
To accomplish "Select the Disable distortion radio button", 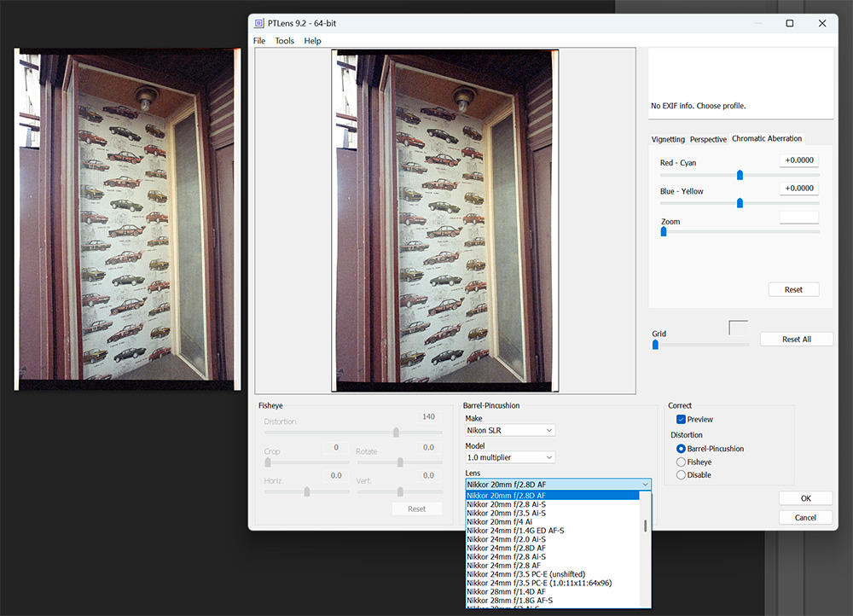I will tap(681, 475).
